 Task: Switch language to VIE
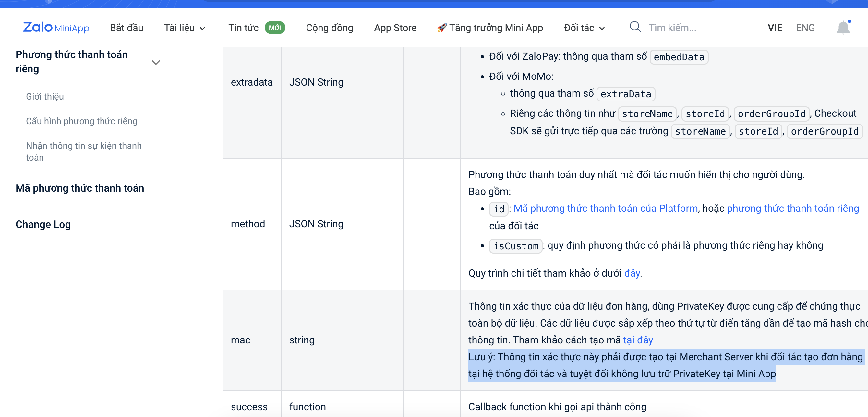point(775,28)
